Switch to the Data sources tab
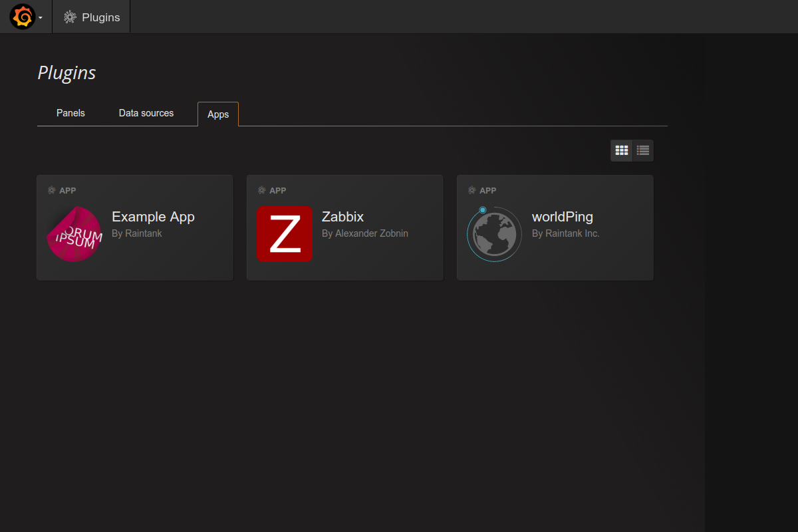The height and width of the screenshot is (532, 798). 146,113
